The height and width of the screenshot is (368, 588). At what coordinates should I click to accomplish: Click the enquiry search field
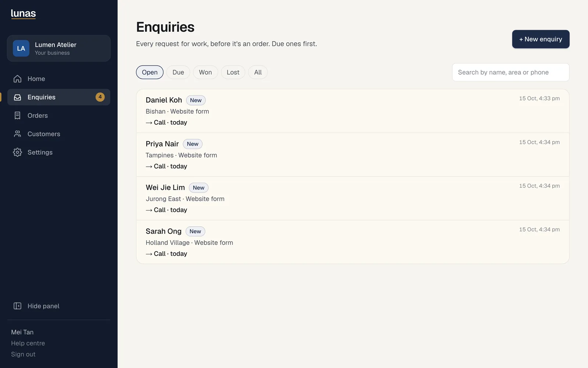click(x=510, y=72)
